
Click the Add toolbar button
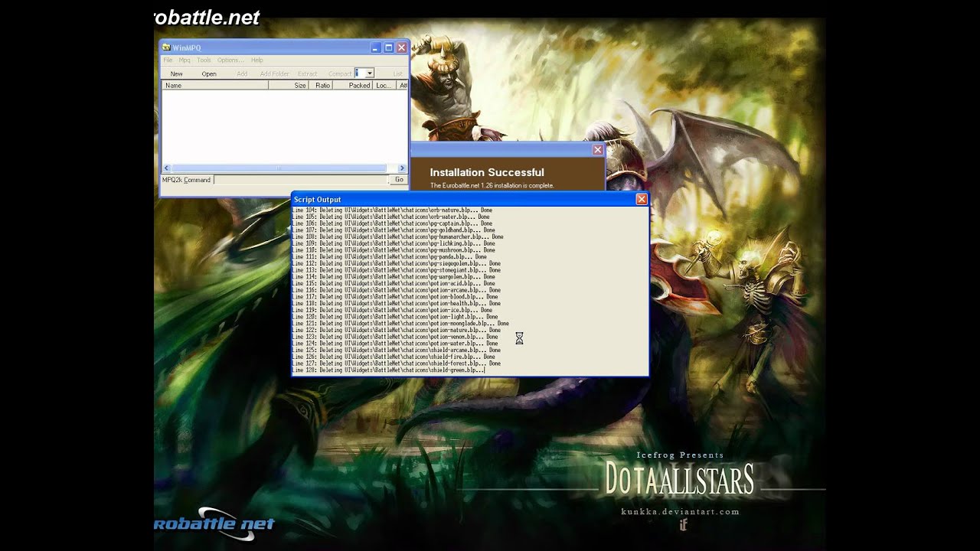(242, 73)
